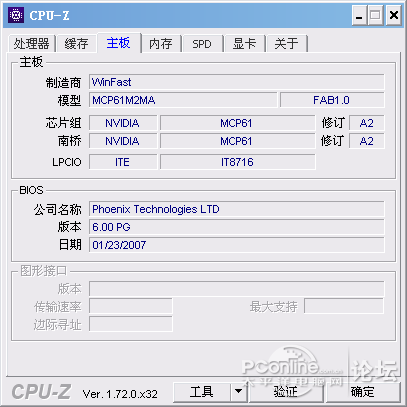Screen dimensions: 407x407
Task: Click the 确定 button
Action: point(362,392)
